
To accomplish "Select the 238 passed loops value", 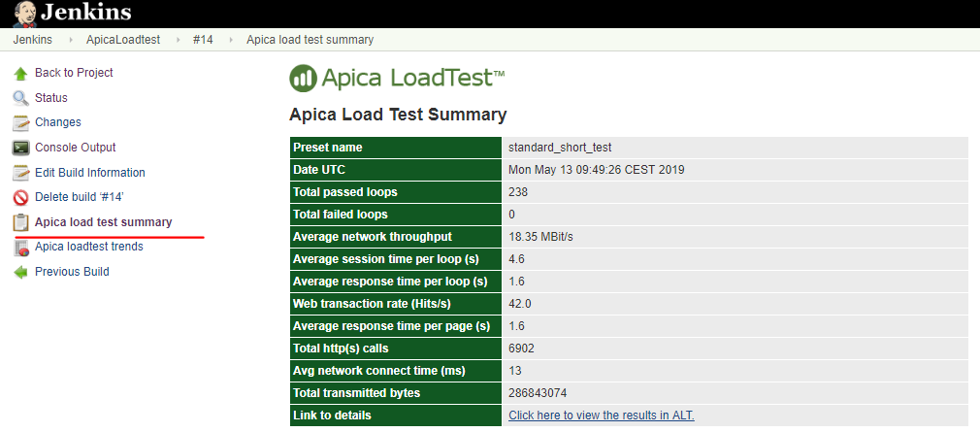I will [518, 192].
